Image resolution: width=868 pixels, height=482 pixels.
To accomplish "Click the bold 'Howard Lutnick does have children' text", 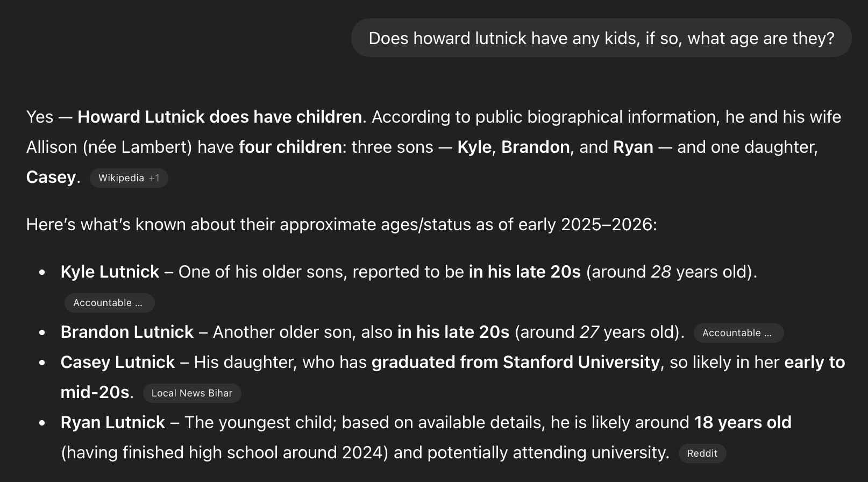I will click(219, 117).
